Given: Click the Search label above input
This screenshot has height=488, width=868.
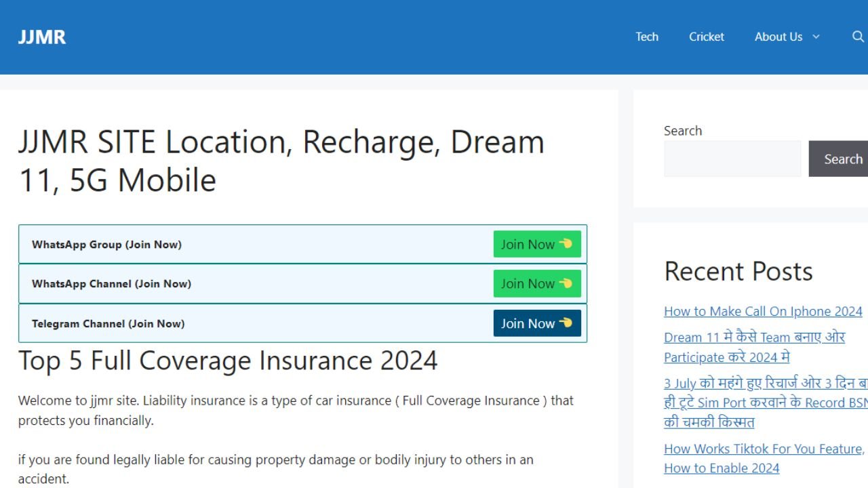Looking at the screenshot, I should 683,131.
